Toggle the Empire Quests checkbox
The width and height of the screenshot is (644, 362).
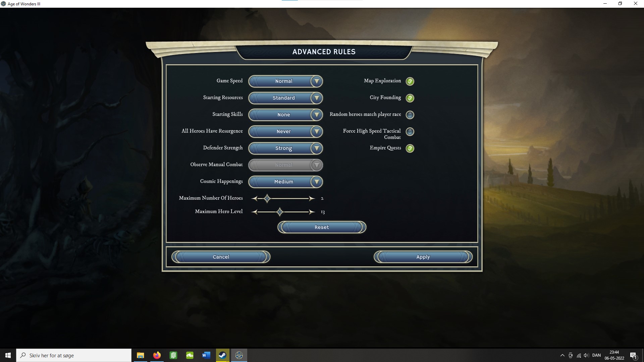point(410,148)
